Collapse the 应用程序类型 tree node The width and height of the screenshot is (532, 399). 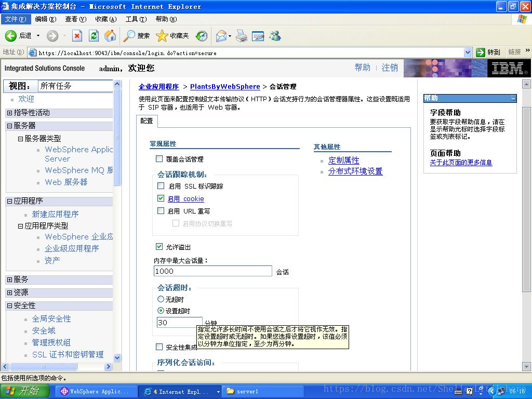pos(20,226)
